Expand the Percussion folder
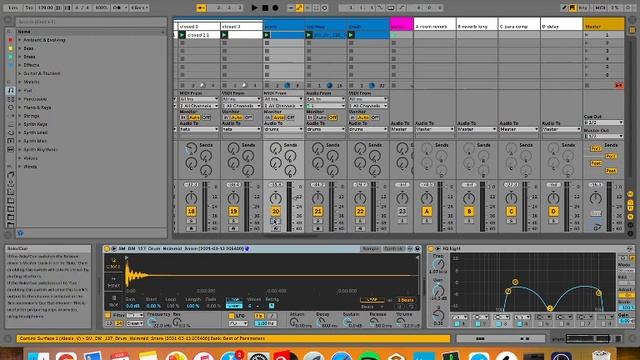 point(20,99)
